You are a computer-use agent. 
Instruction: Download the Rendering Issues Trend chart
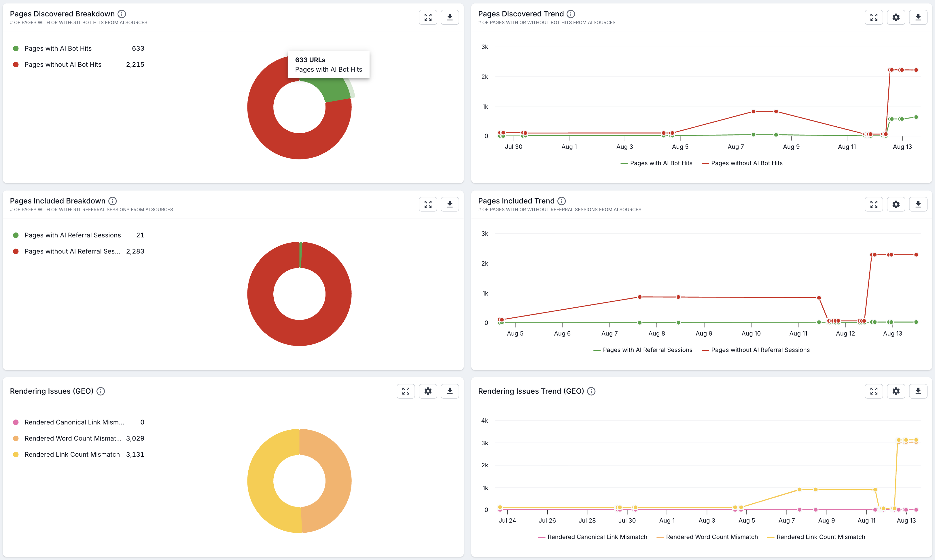click(918, 391)
